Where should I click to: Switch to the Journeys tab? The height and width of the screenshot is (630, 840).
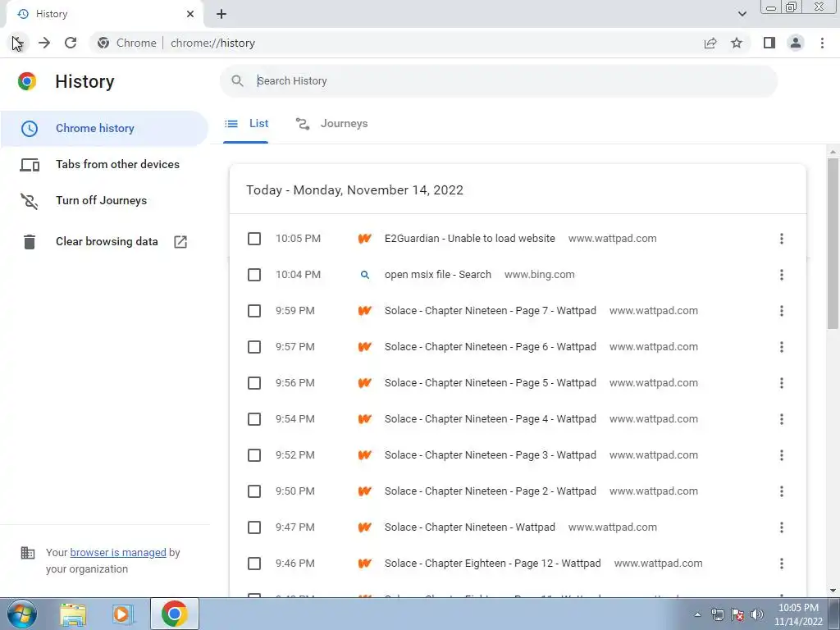[x=331, y=124]
